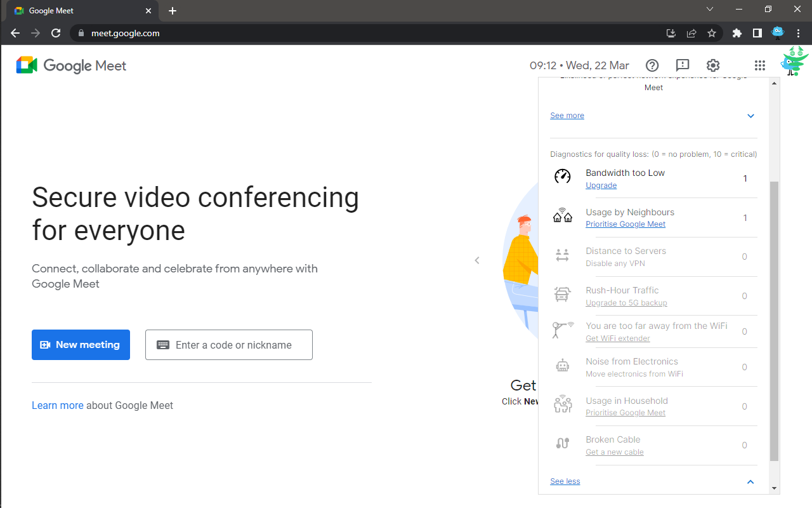Show previous slide in the carousel
The height and width of the screenshot is (508, 812).
(477, 260)
